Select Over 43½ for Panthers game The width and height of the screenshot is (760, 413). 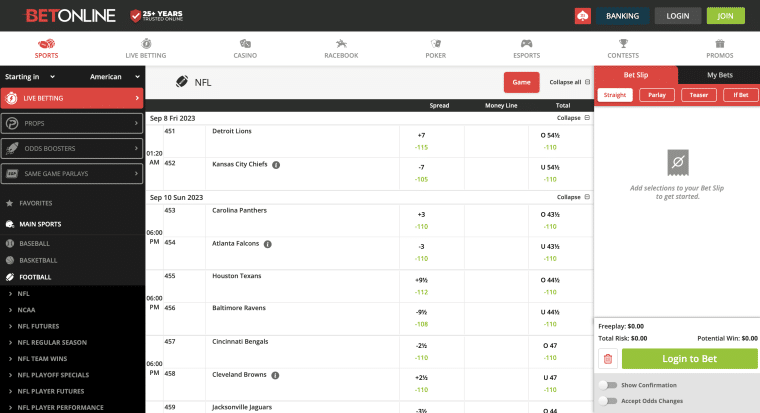(550, 221)
